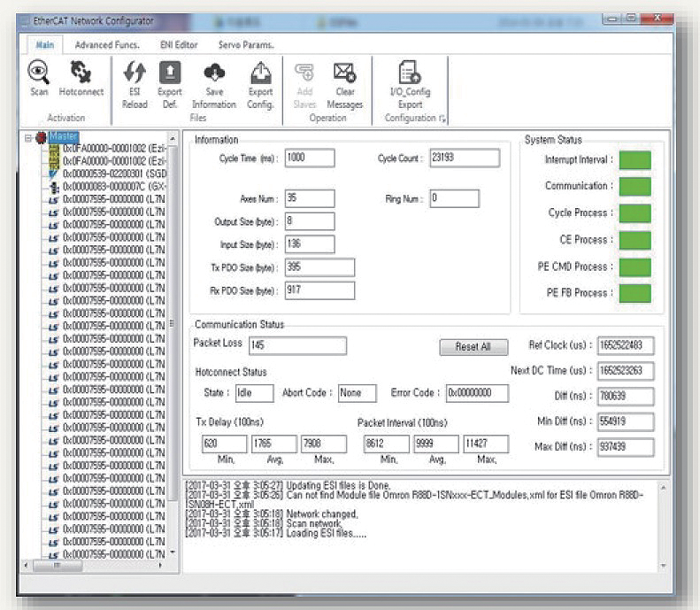Click the ESI Reload icon
Image resolution: width=700 pixels, height=610 pixels.
click(135, 73)
